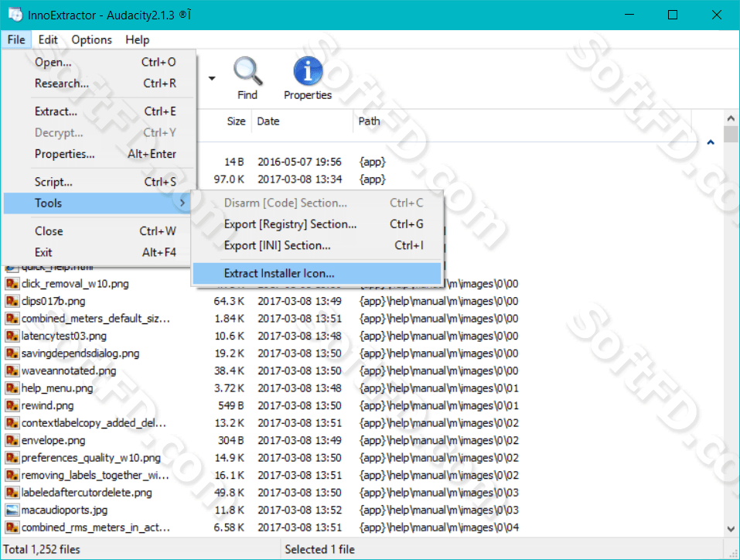Click the help_menu.png file icon
740x560 pixels.
(12, 388)
